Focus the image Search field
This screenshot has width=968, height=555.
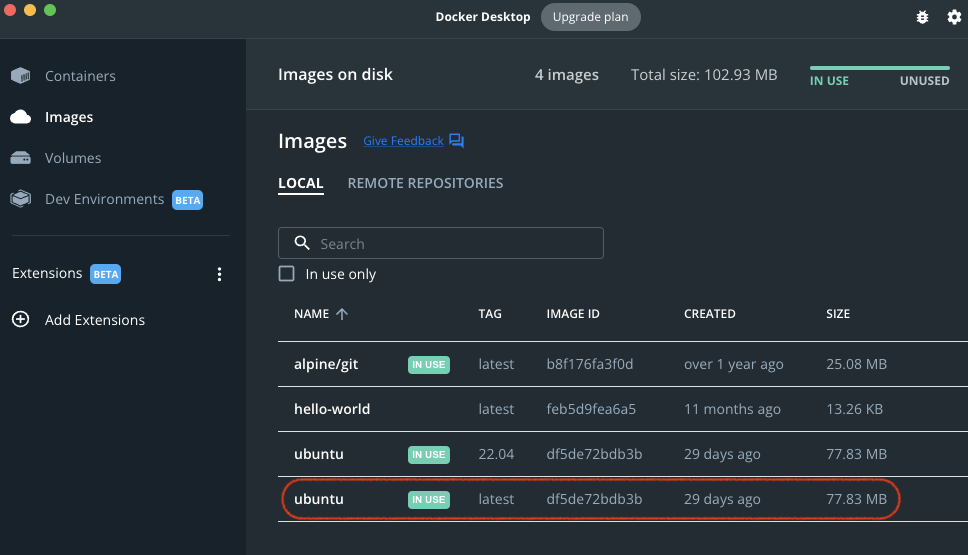click(441, 243)
